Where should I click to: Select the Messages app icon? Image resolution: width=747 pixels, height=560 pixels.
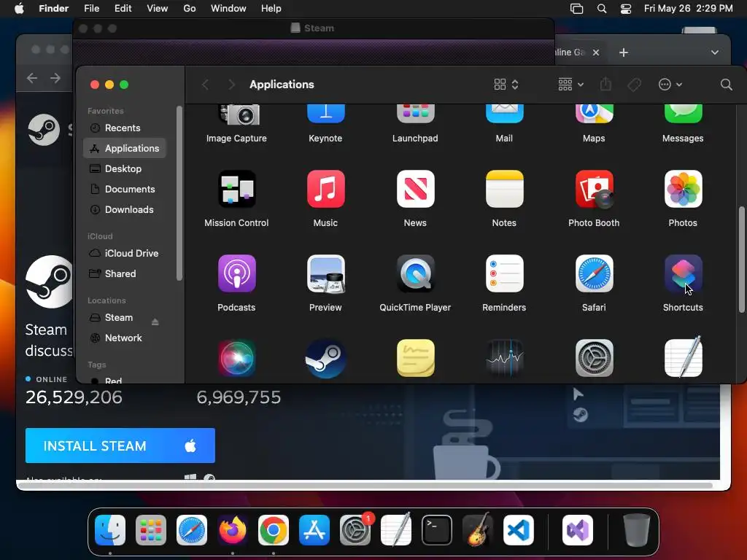(x=683, y=114)
